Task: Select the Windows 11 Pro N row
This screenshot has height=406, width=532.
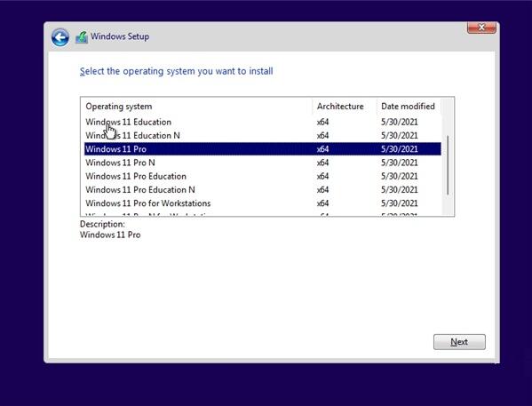Action: tap(263, 163)
